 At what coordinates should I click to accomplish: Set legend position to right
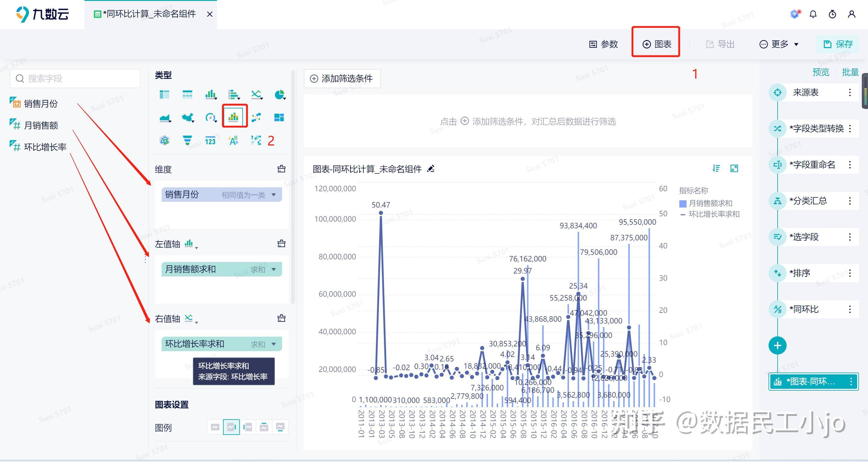(x=231, y=427)
